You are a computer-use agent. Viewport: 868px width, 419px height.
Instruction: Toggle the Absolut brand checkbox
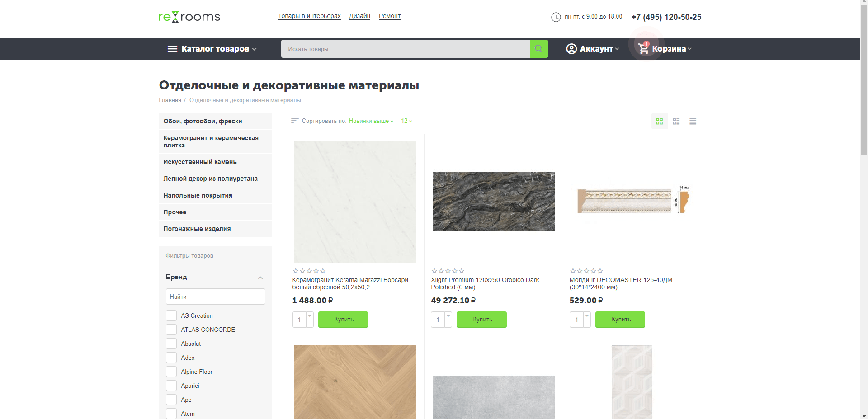coord(171,344)
